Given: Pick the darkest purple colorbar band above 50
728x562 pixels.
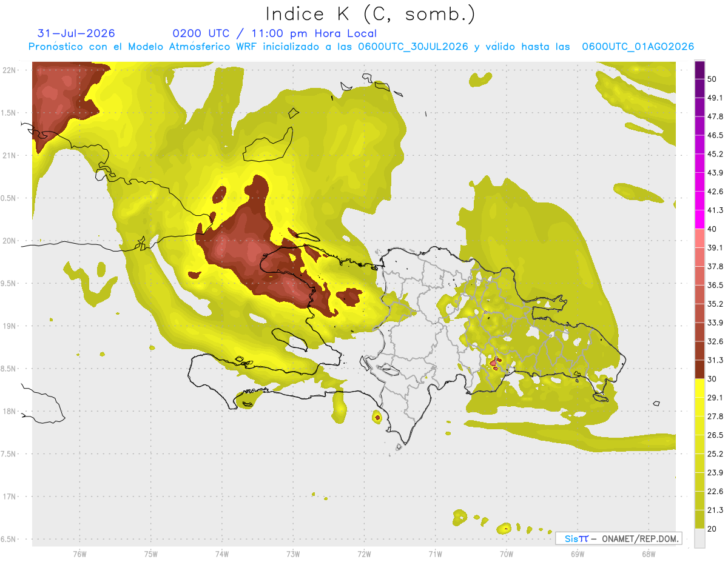Looking at the screenshot, I should click(x=700, y=70).
